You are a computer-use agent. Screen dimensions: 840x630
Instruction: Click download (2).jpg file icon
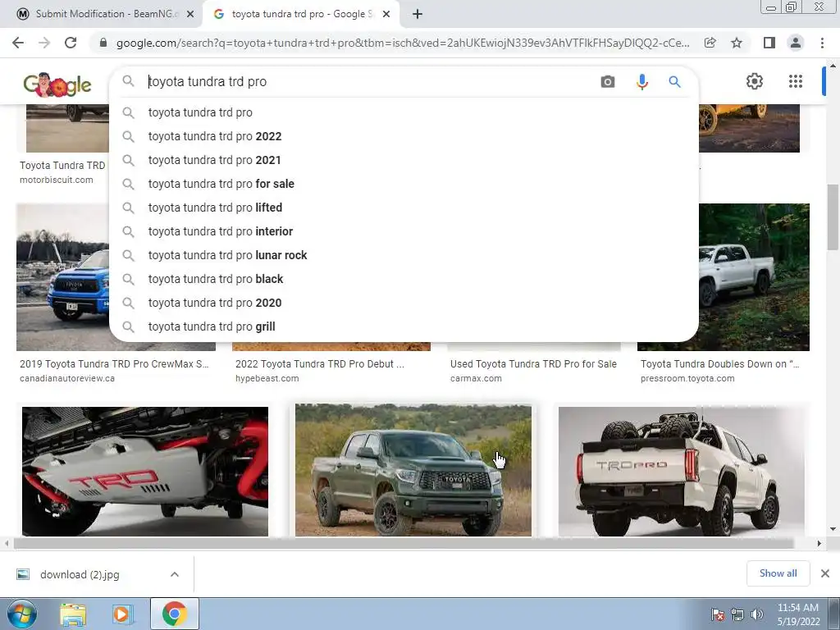[x=23, y=574]
